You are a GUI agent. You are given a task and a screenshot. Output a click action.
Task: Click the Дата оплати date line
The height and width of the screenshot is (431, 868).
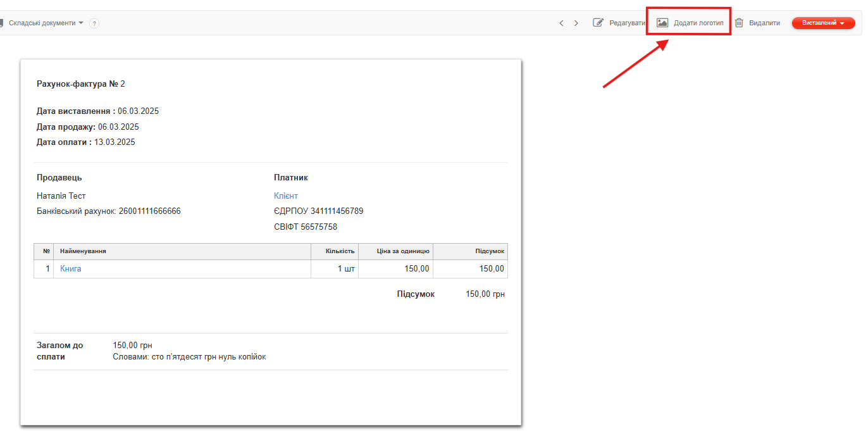click(86, 142)
